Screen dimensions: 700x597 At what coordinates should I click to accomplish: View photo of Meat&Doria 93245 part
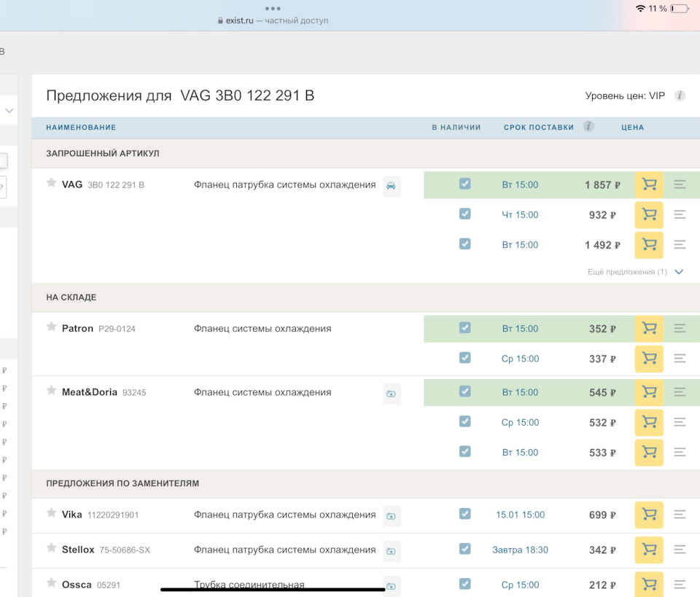[391, 394]
